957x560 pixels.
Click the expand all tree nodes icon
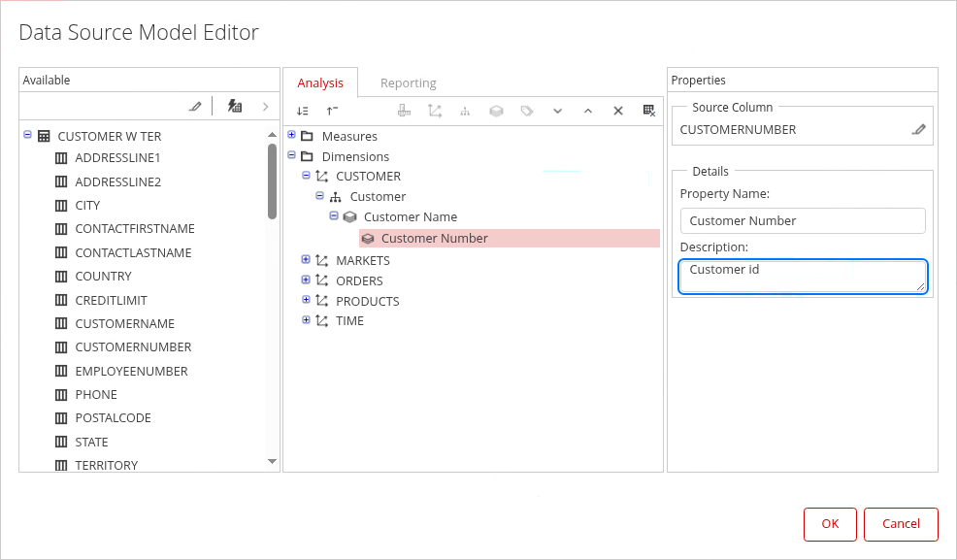303,111
